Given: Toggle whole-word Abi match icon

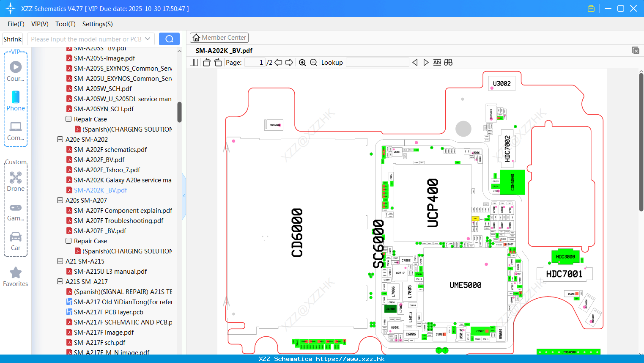Looking at the screenshot, I should [437, 62].
